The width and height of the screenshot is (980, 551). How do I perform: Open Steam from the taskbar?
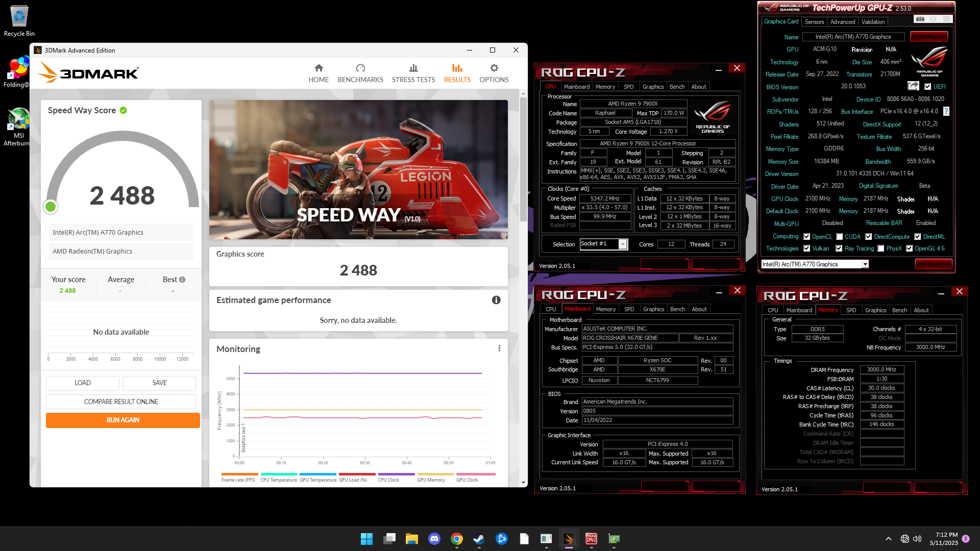click(x=479, y=539)
